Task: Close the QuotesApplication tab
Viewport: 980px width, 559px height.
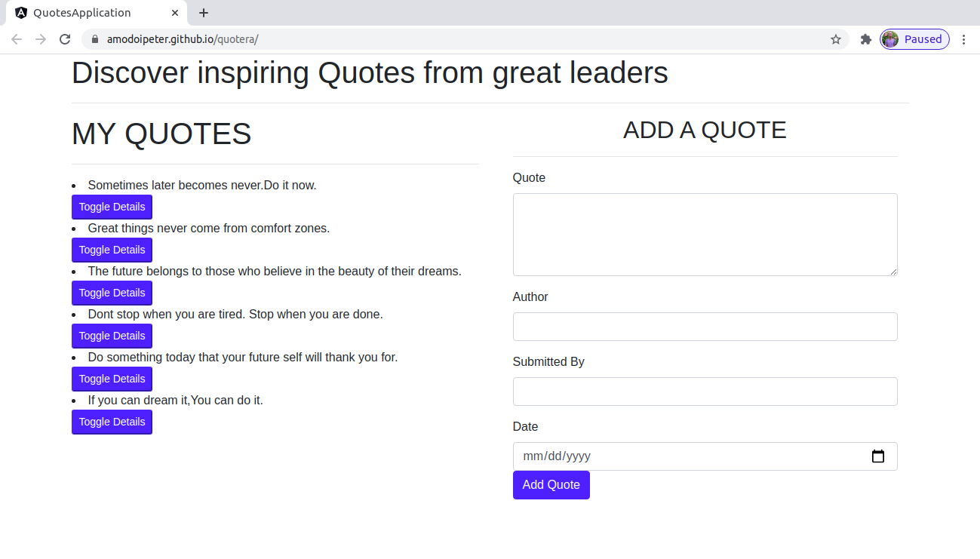Action: coord(175,13)
